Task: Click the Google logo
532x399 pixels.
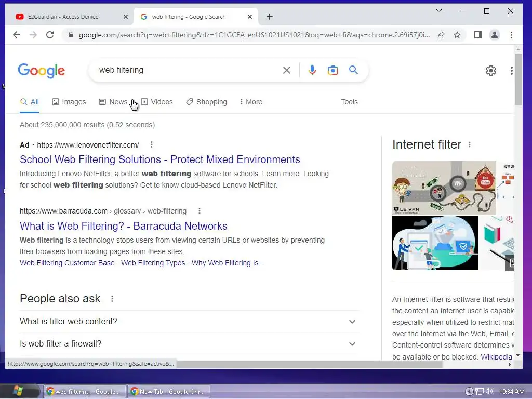Action: 42,71
